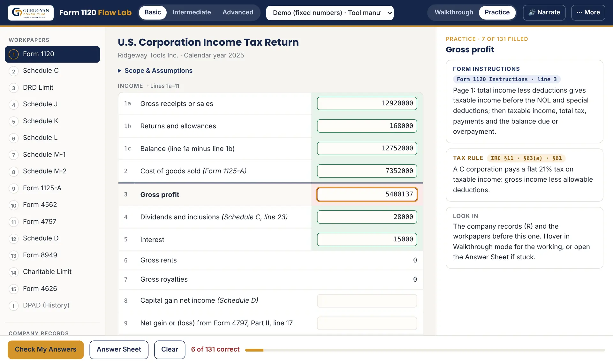Image resolution: width=613 pixels, height=364 pixels.
Task: Open the More options menu
Action: click(x=588, y=12)
